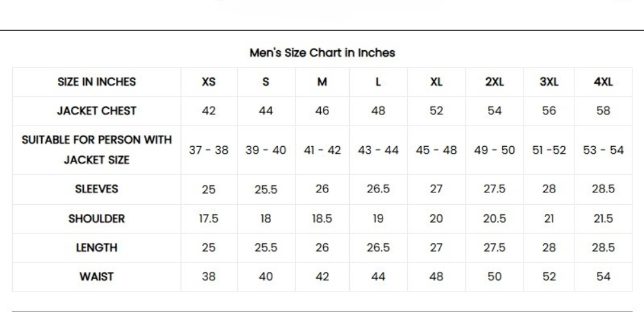This screenshot has height=314, width=644.
Task: Select the SUITABLE FOR PERSON WITH JACKET SIZE label
Action: (97, 150)
